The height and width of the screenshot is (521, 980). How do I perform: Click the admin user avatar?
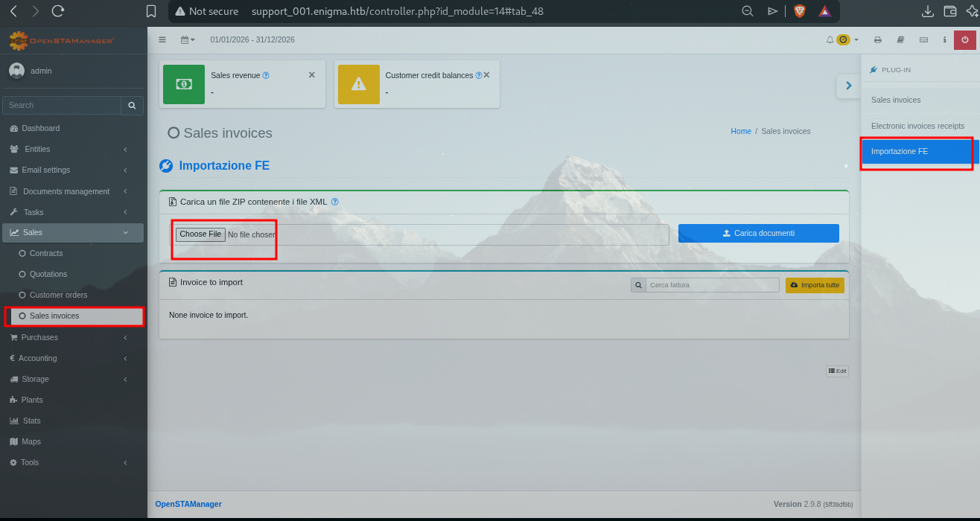pyautogui.click(x=16, y=71)
